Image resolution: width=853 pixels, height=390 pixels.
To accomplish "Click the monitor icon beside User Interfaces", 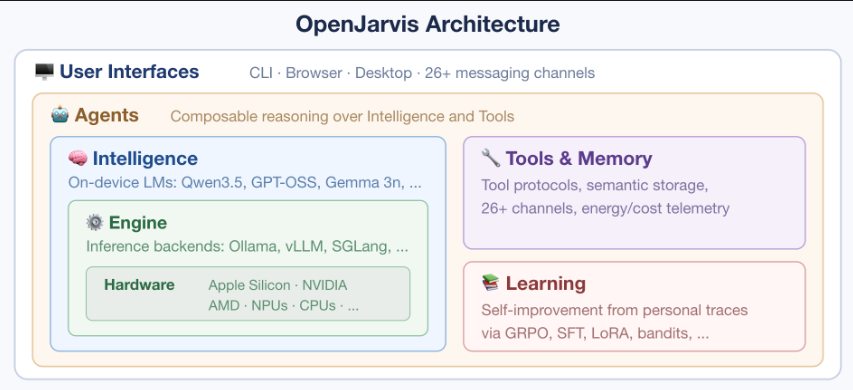I will (x=44, y=72).
